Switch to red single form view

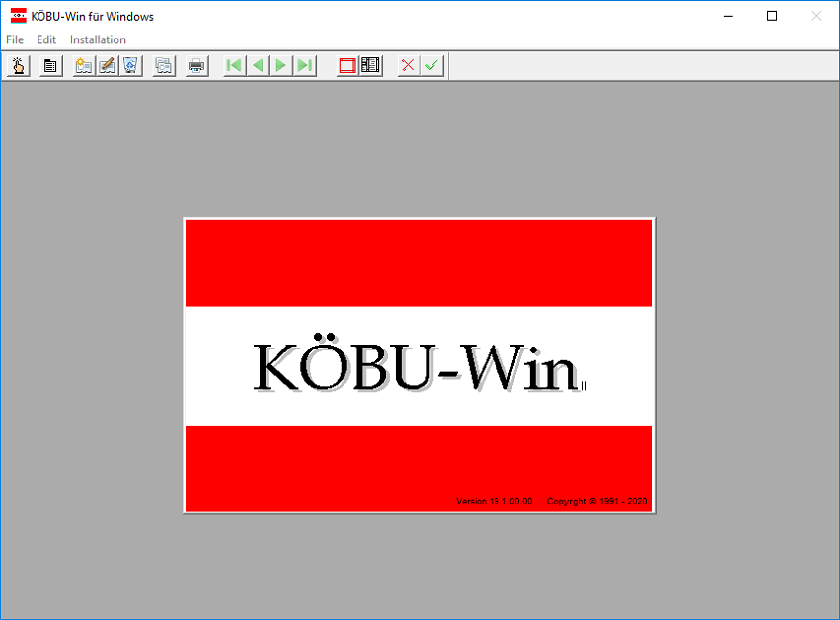(x=347, y=66)
